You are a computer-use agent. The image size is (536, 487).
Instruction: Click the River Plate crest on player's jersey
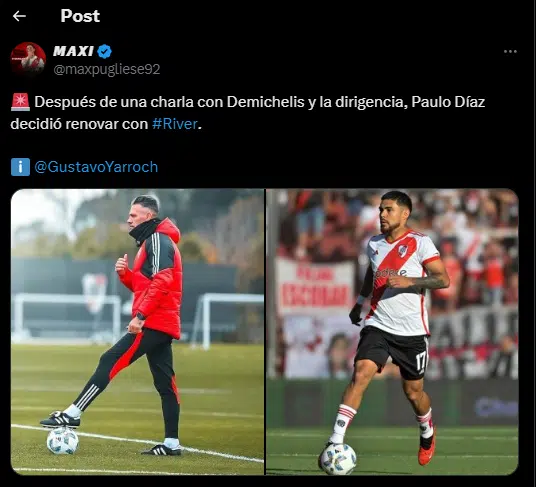click(x=403, y=251)
